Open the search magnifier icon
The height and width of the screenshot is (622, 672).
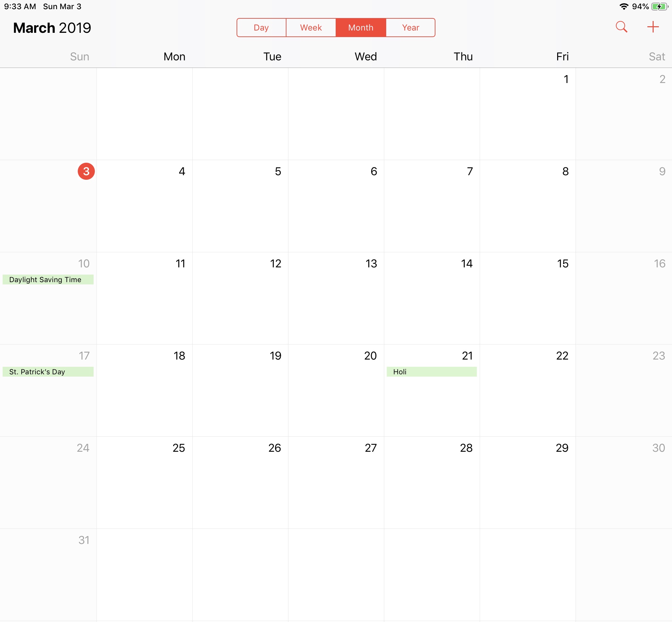[x=621, y=27]
